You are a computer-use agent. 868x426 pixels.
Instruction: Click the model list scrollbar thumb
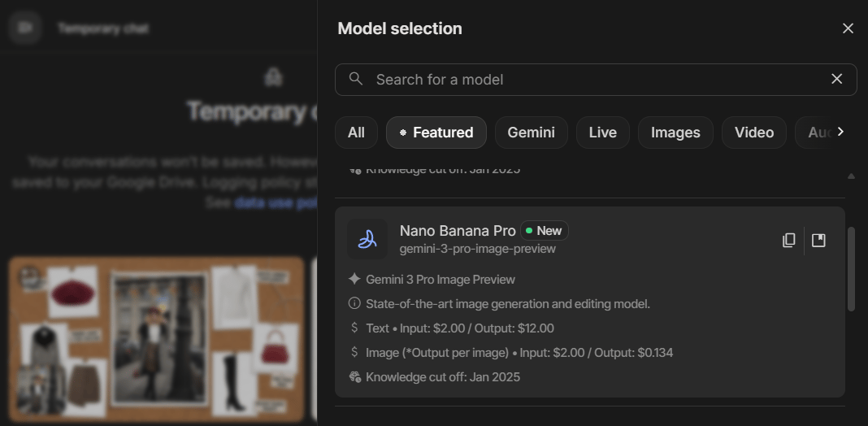[851, 268]
